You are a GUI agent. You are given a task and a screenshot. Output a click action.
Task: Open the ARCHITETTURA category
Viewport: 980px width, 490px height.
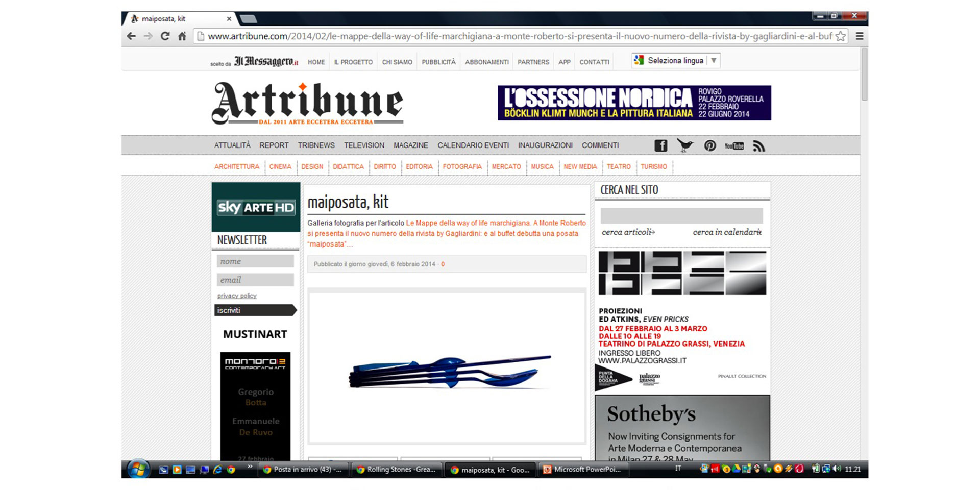(237, 167)
